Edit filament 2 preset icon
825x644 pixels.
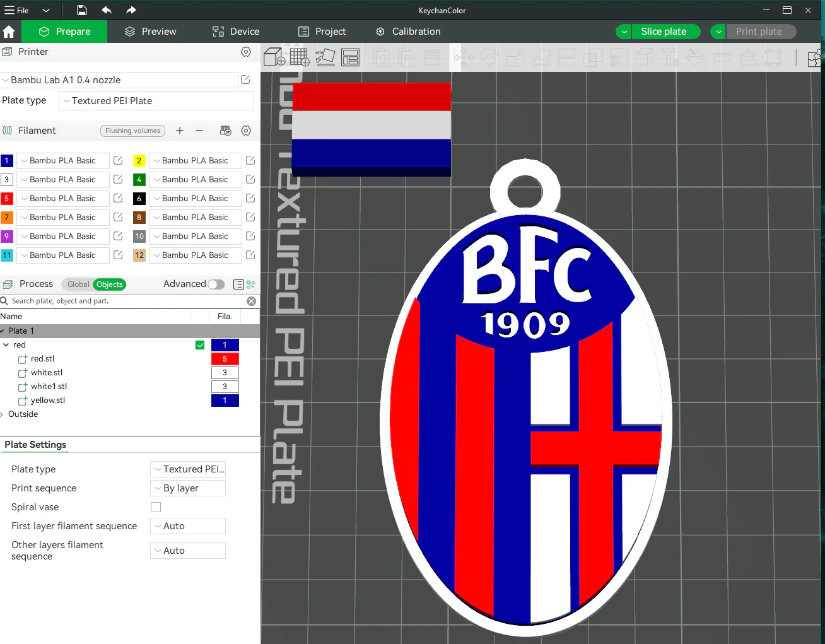point(250,160)
